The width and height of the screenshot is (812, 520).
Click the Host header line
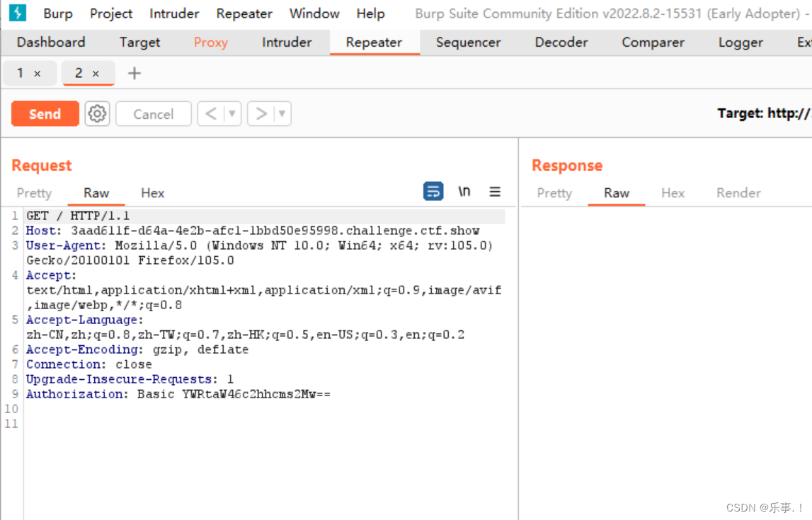coord(253,231)
